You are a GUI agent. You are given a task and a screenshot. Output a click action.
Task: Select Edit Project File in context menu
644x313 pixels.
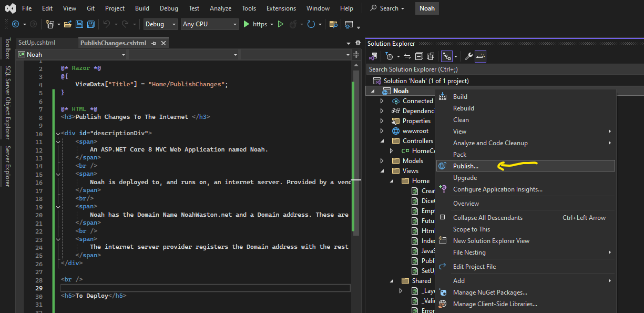pyautogui.click(x=525, y=267)
